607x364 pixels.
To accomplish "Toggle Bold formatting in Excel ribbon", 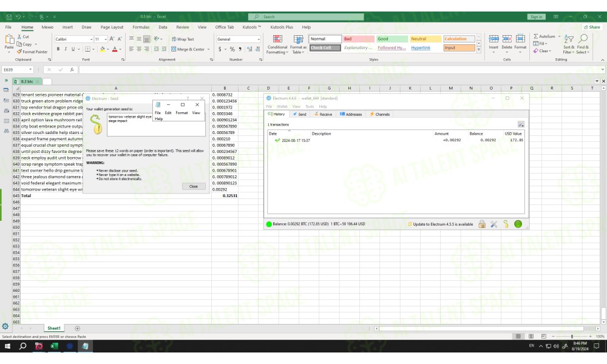I will pos(58,49).
